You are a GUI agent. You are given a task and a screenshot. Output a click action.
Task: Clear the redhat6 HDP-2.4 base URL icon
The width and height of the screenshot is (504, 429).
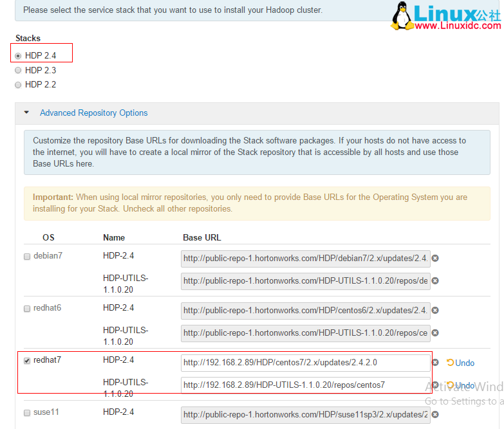coord(435,310)
